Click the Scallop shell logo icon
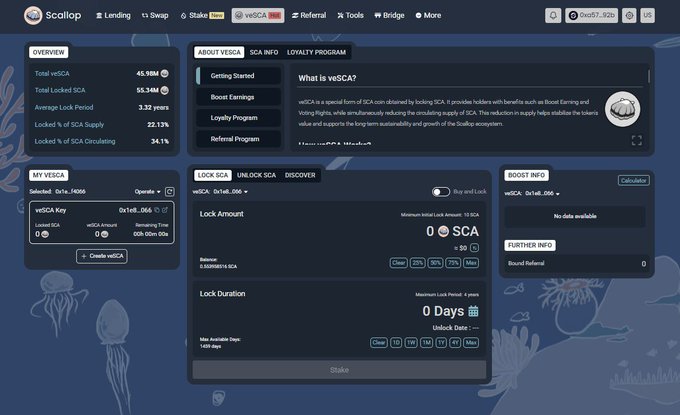The height and width of the screenshot is (415, 680). point(33,16)
